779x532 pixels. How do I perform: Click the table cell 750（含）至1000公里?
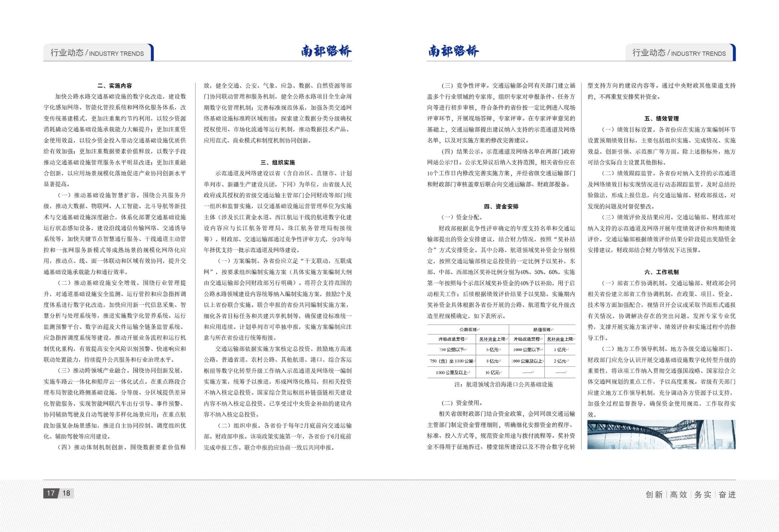tap(452, 361)
